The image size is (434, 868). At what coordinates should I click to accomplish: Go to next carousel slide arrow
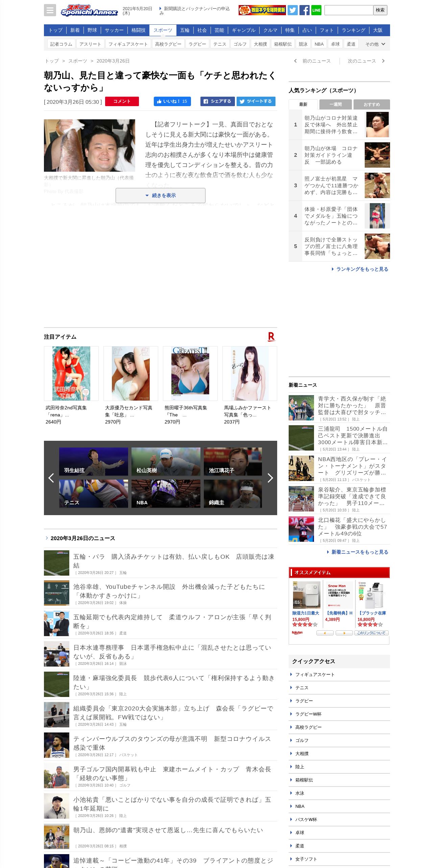tap(270, 478)
